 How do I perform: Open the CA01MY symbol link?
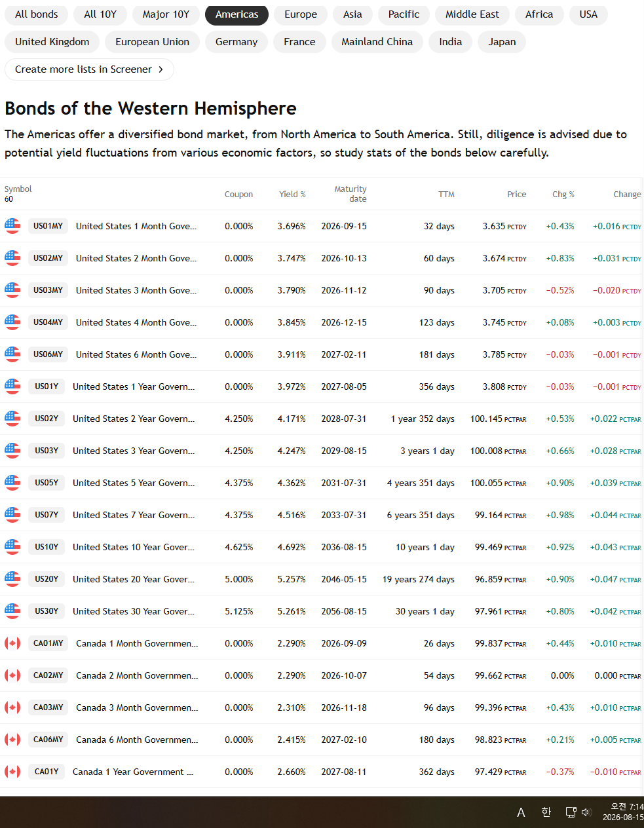pyautogui.click(x=48, y=643)
